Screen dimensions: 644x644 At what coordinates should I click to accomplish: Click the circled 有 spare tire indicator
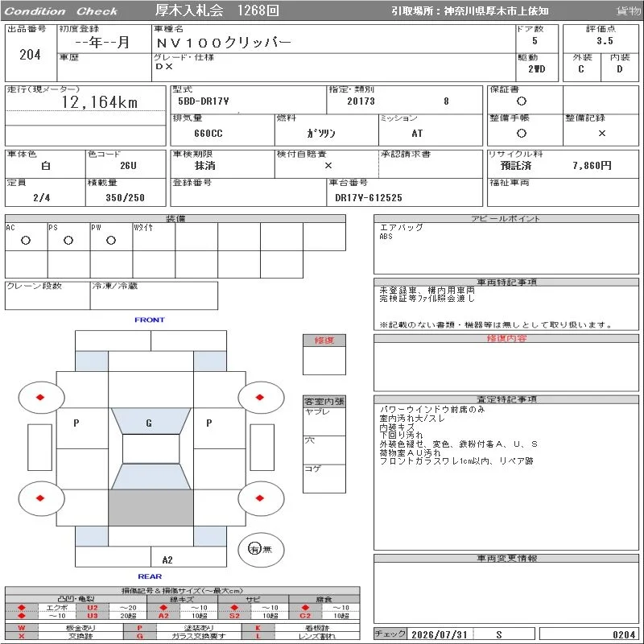[254, 549]
